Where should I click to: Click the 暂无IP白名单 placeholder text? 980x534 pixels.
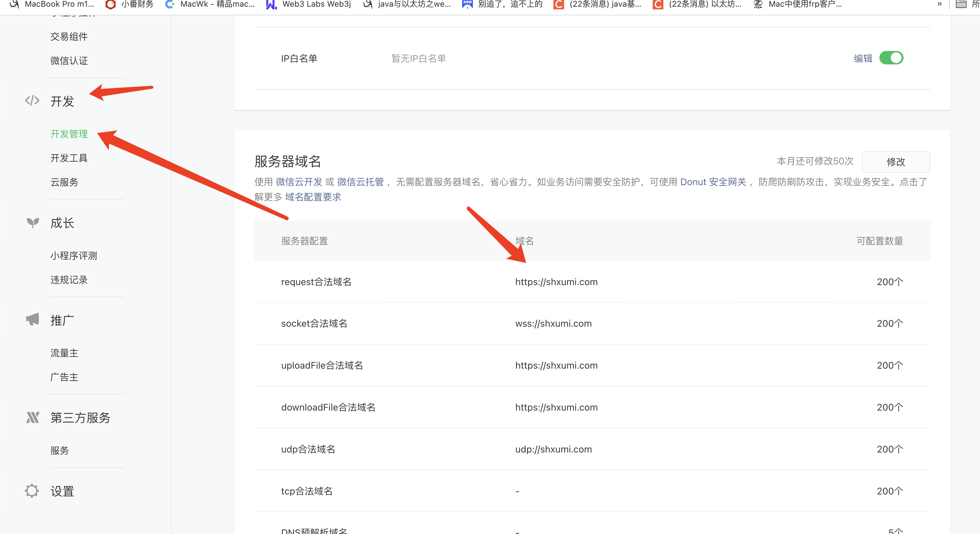pos(419,58)
